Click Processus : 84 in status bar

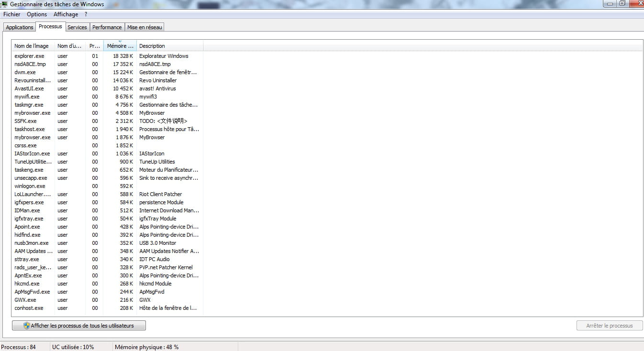point(19,347)
